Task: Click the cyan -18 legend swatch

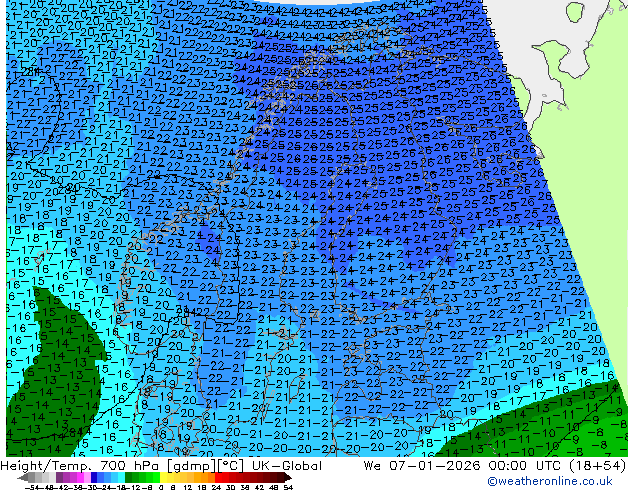Action: click(122, 477)
